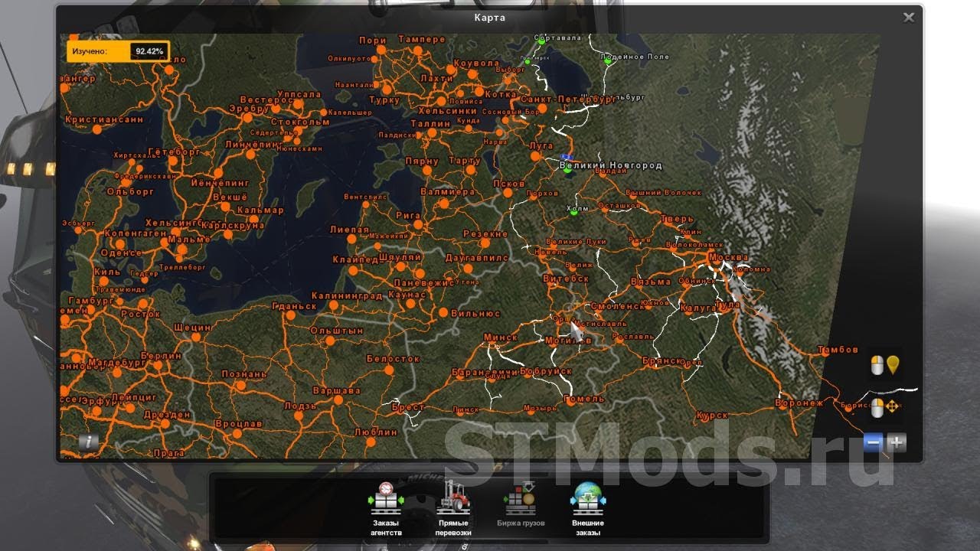980x551 pixels.
Task: Click the Гданьск label
Action: pyautogui.click(x=294, y=306)
